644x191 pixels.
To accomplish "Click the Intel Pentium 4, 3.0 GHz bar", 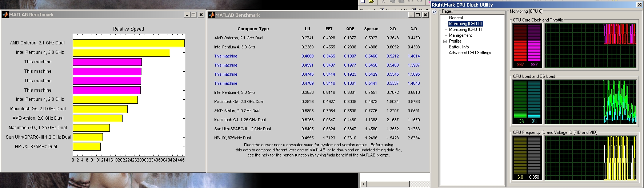I will (x=121, y=53).
